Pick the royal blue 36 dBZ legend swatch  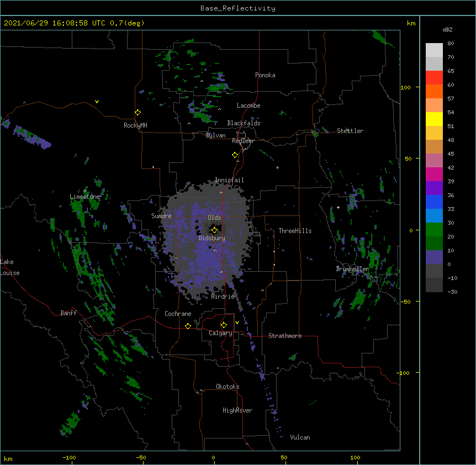coord(434,202)
